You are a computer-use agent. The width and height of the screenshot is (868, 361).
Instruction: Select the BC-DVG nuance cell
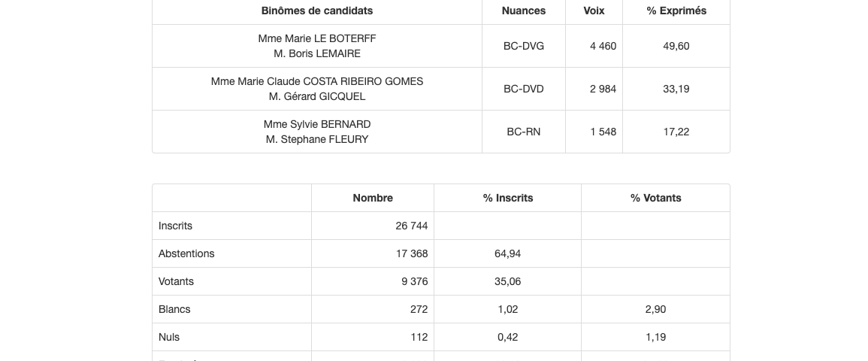pyautogui.click(x=524, y=46)
